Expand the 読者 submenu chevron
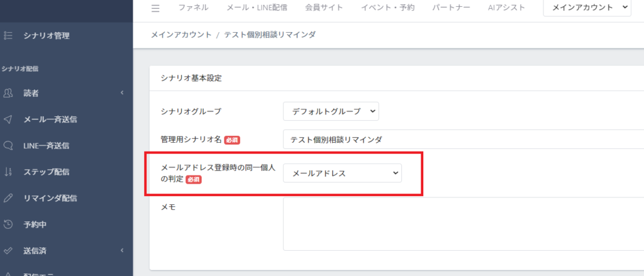Viewport: 644px width, 276px height. point(122,93)
